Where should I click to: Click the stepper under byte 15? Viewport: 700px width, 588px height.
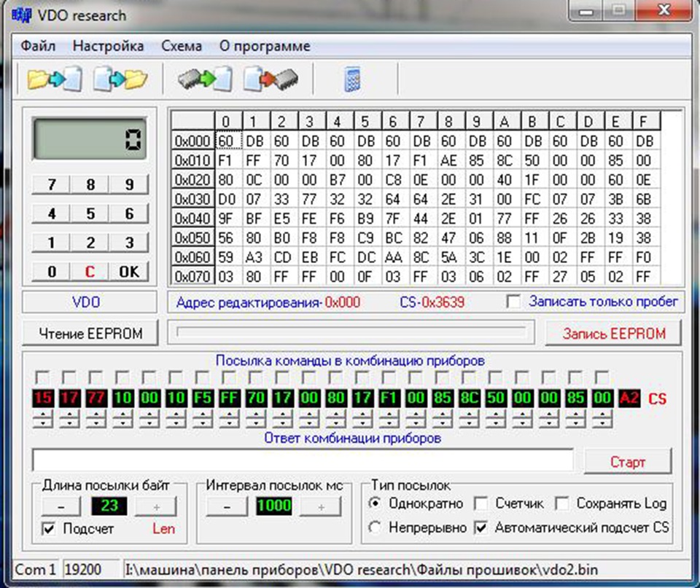pyautogui.click(x=42, y=419)
